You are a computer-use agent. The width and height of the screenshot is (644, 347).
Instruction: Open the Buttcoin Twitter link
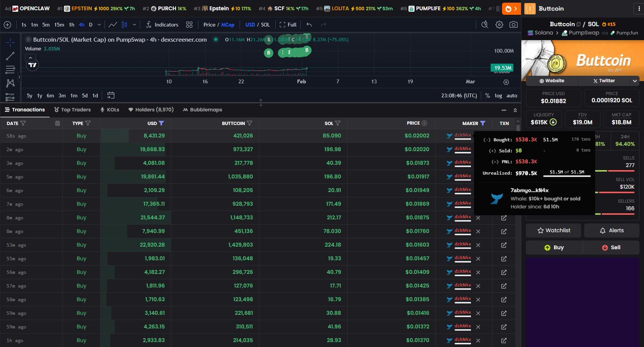point(604,81)
